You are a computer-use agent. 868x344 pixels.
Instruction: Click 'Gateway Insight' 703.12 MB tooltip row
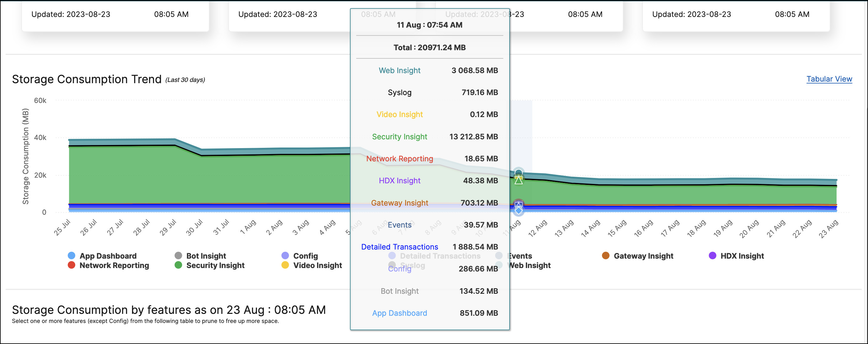[430, 203]
